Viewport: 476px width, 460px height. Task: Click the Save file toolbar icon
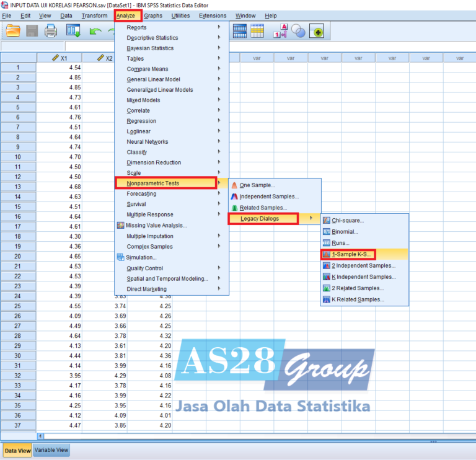pyautogui.click(x=32, y=30)
